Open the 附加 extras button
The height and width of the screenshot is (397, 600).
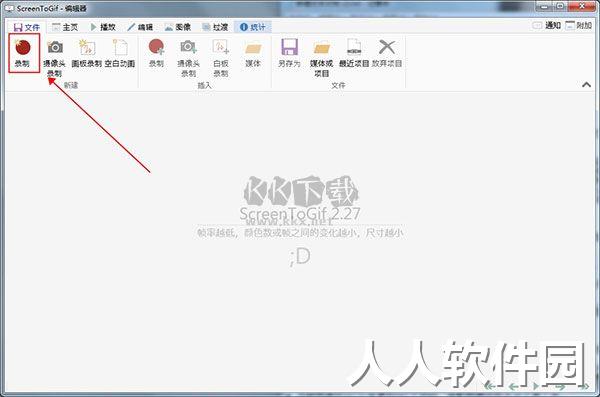point(579,26)
